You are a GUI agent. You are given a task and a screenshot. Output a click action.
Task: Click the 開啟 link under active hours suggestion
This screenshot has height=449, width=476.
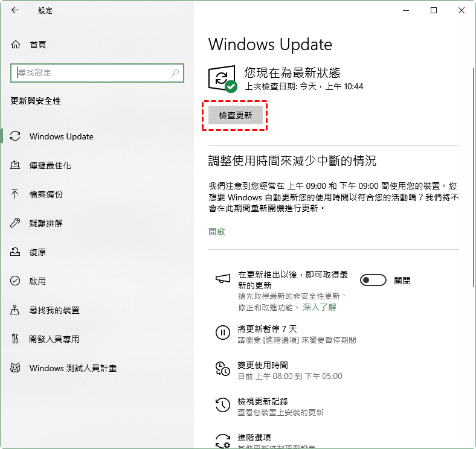(x=217, y=232)
